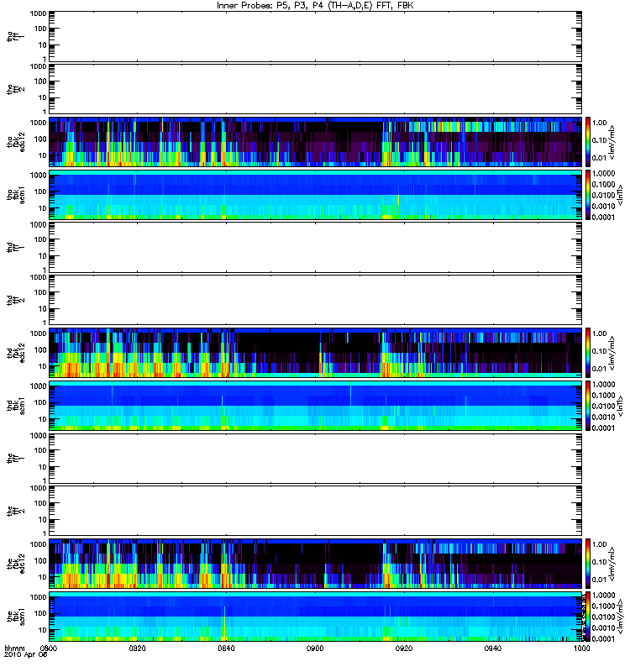Select the 1000 label on the time axis
Viewport: 630px width, 672px height.
(581, 648)
